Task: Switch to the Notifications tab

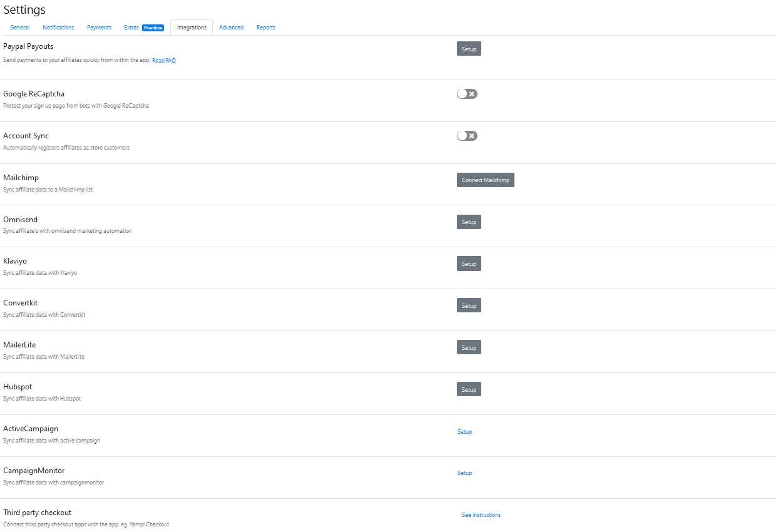Action: [58, 28]
